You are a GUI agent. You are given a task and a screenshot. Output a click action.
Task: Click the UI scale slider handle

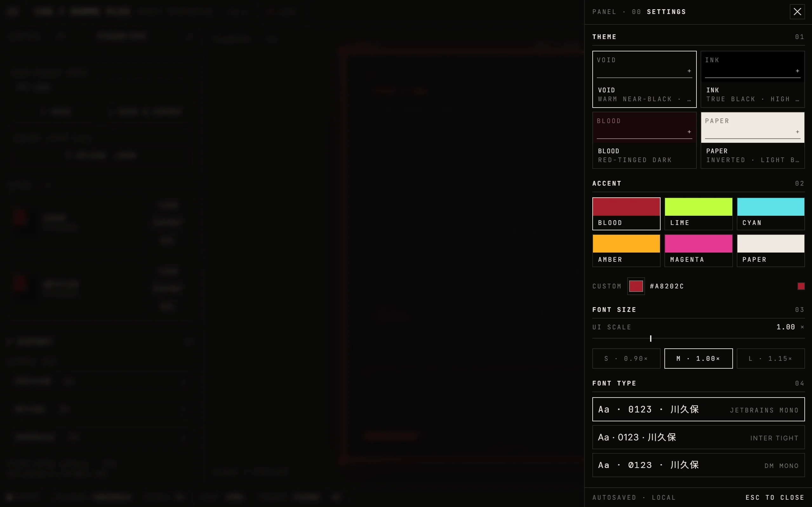[x=651, y=339]
